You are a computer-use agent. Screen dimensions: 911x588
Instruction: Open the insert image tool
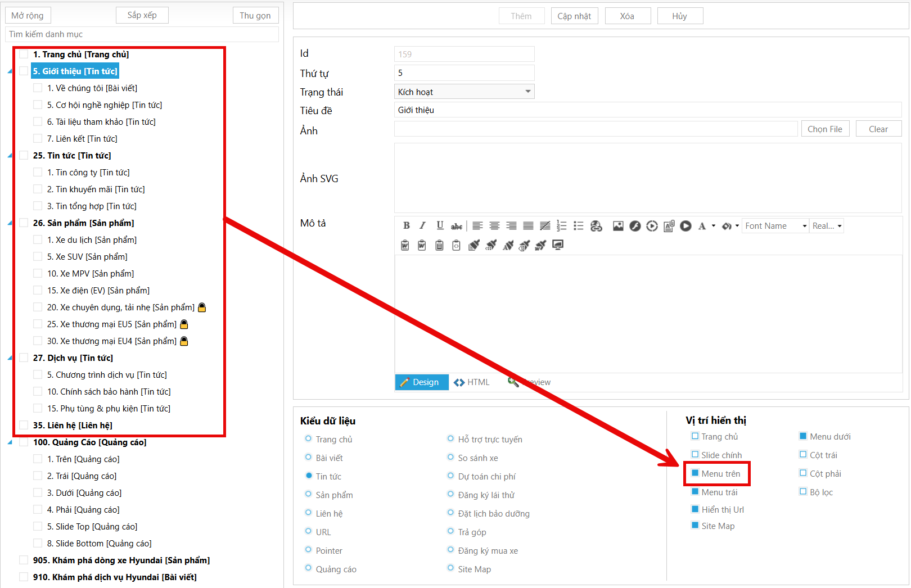[x=618, y=226]
